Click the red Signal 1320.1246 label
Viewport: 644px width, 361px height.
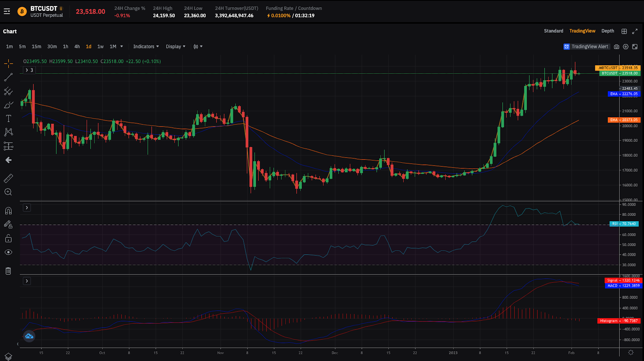coord(623,280)
